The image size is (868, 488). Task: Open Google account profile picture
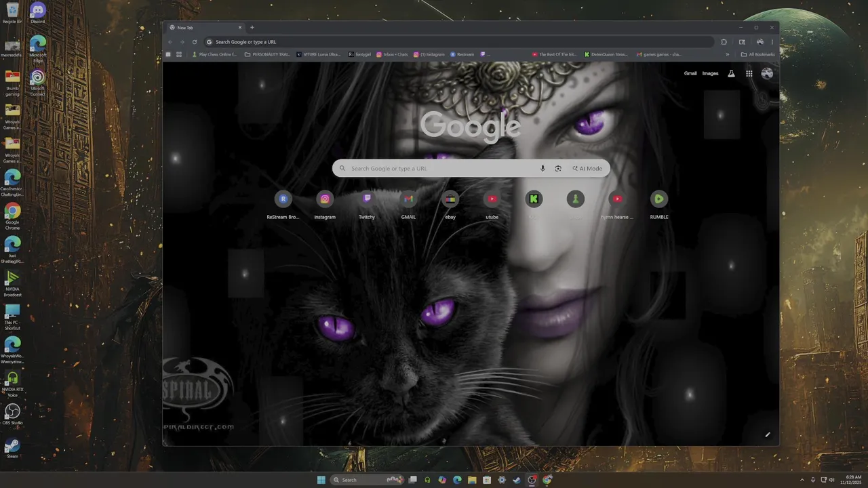767,73
